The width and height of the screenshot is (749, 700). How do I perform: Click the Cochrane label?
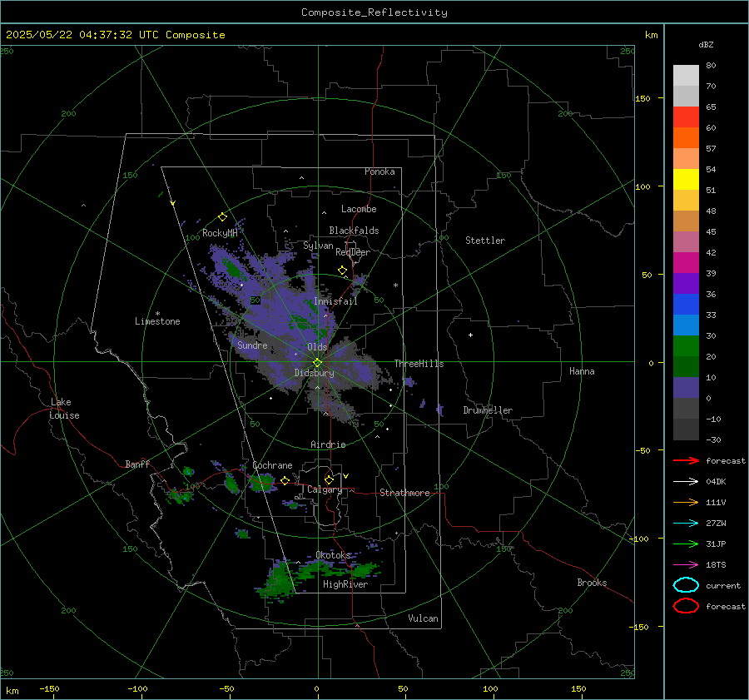(x=272, y=465)
